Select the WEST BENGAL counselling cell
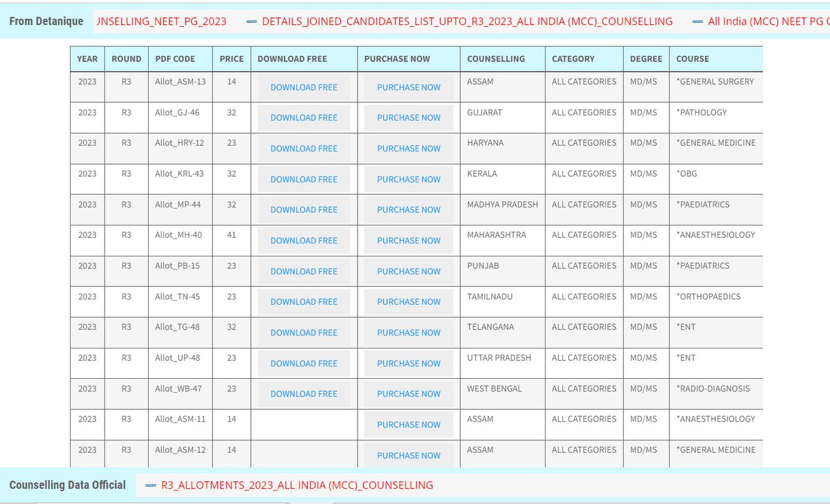 (x=503, y=393)
